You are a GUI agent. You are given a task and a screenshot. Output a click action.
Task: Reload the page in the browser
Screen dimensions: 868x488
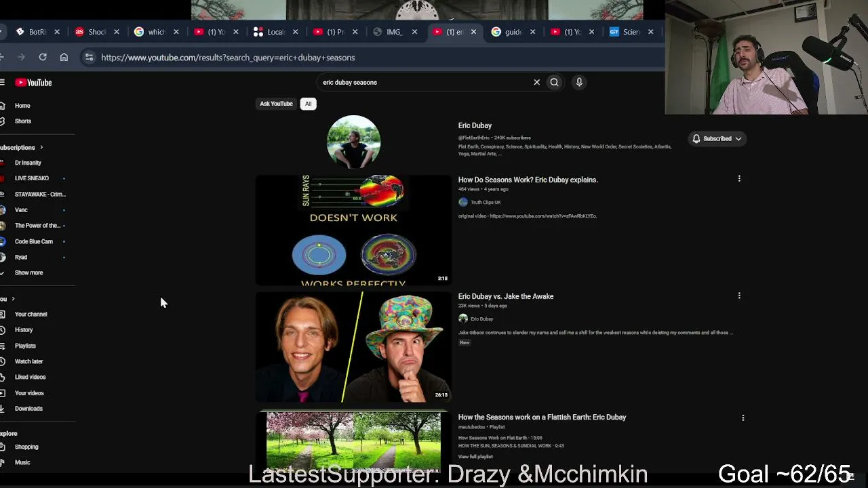pyautogui.click(x=43, y=58)
